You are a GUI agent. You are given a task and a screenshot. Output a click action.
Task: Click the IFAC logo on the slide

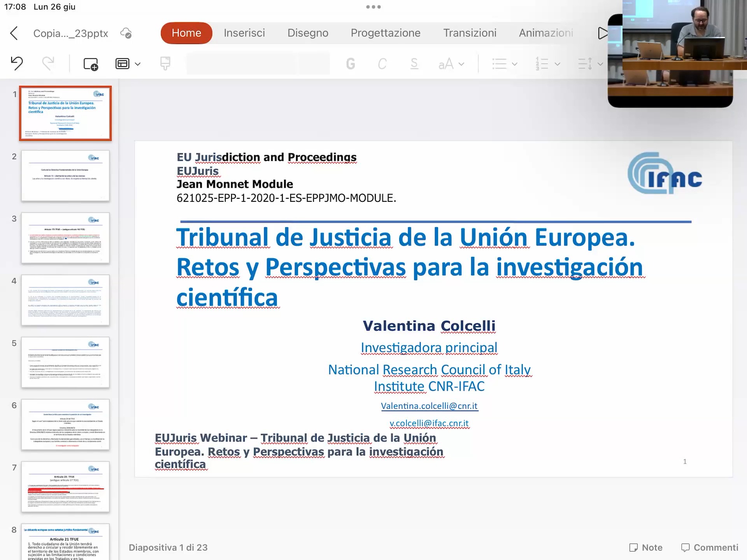tap(665, 173)
